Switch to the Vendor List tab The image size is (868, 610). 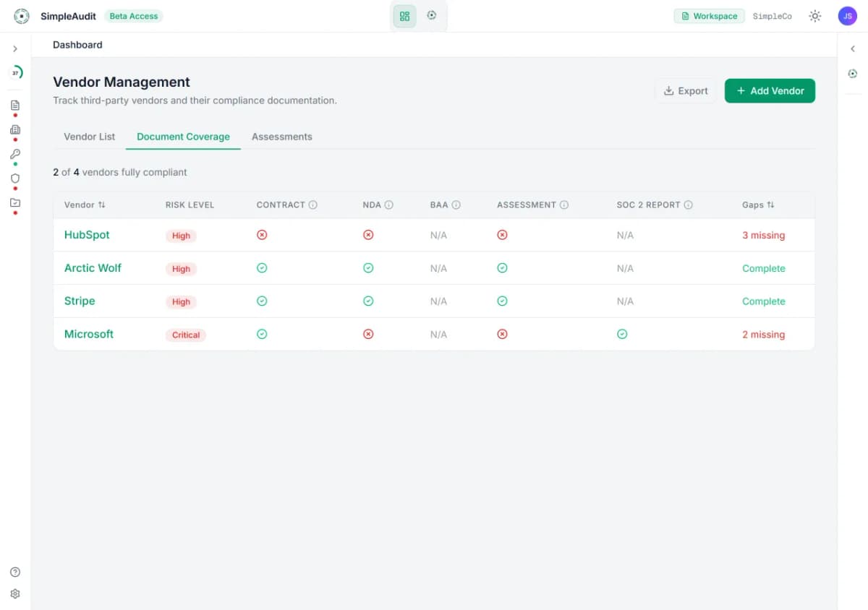pyautogui.click(x=89, y=137)
